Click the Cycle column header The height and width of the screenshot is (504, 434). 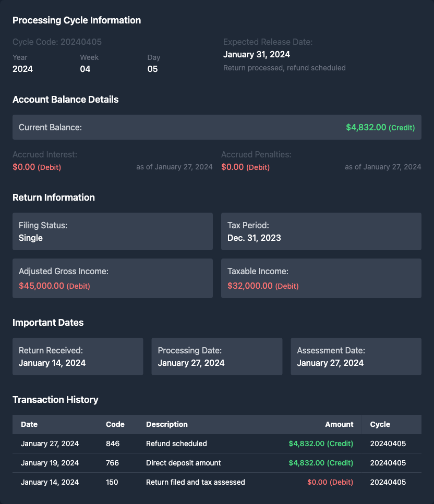click(x=380, y=424)
